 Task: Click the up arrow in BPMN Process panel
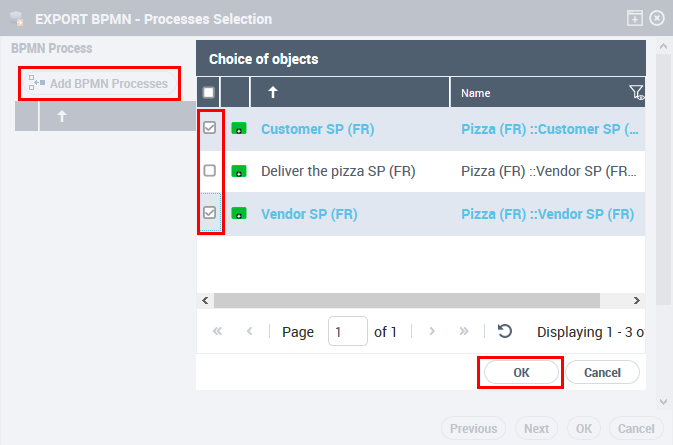point(61,117)
